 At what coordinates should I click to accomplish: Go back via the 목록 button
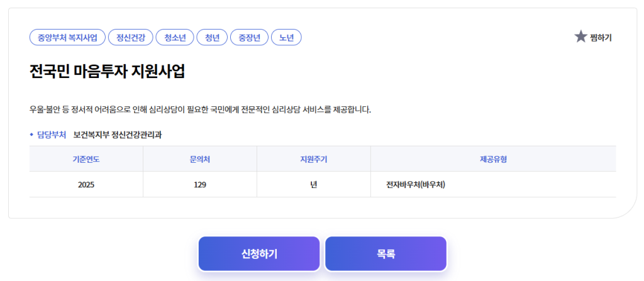click(386, 254)
